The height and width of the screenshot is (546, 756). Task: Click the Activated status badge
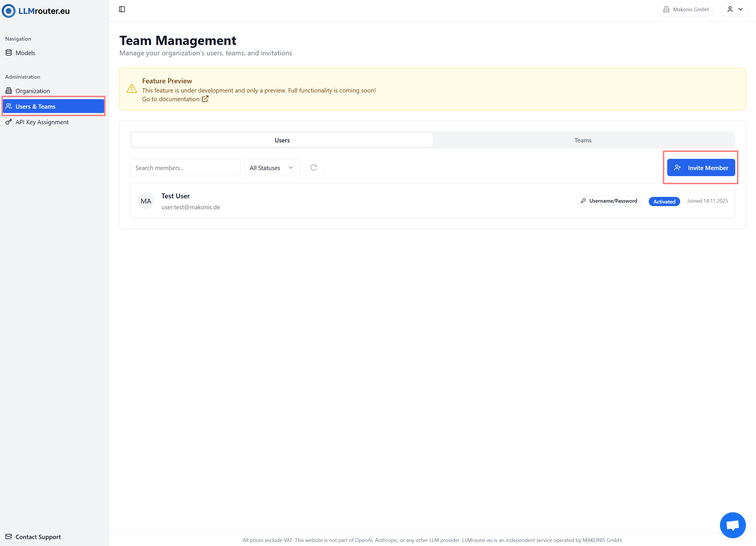coord(664,201)
